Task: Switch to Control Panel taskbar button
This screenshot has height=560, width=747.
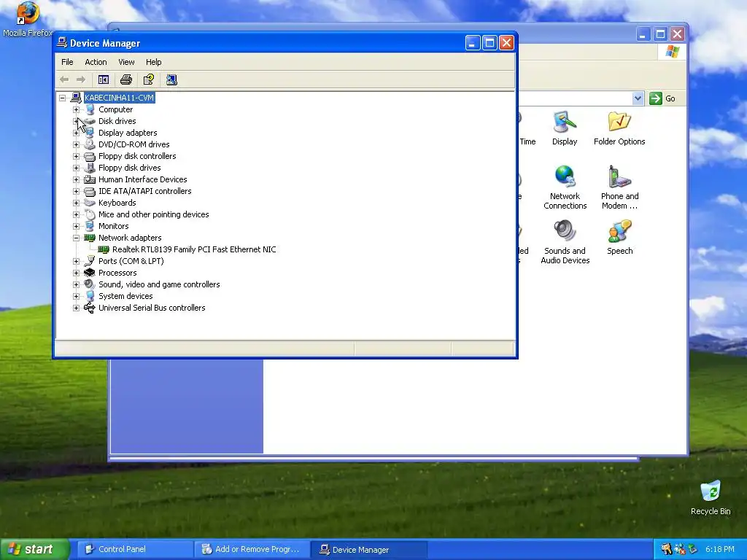Action: tap(134, 549)
